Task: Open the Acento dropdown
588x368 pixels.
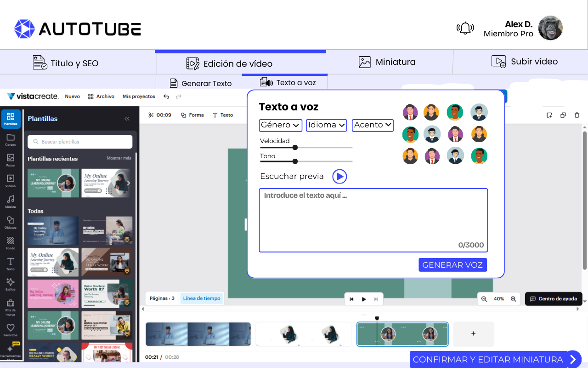Action: click(x=373, y=125)
